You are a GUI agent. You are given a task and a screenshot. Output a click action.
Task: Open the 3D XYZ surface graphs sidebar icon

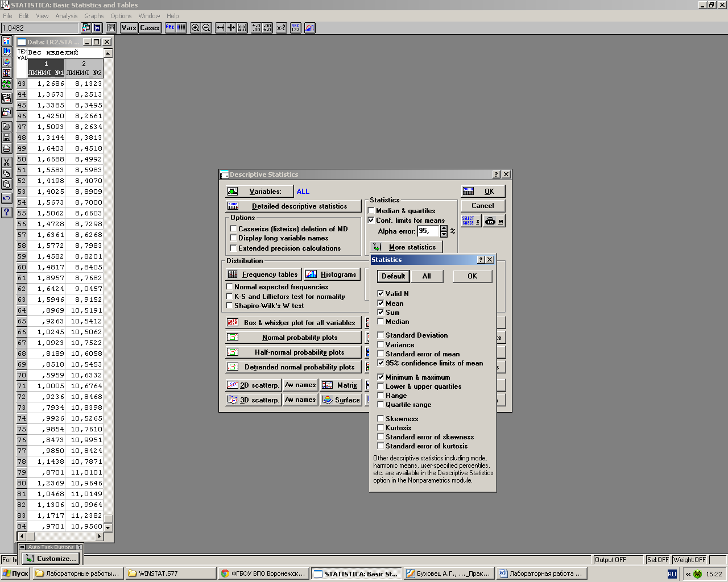click(x=7, y=63)
